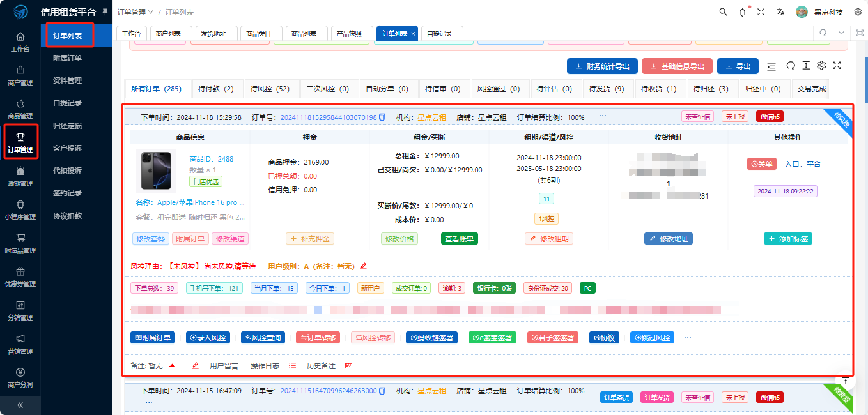Image resolution: width=868 pixels, height=415 pixels.
Task: Open 附属品管理 sidebar section
Action: click(20, 243)
